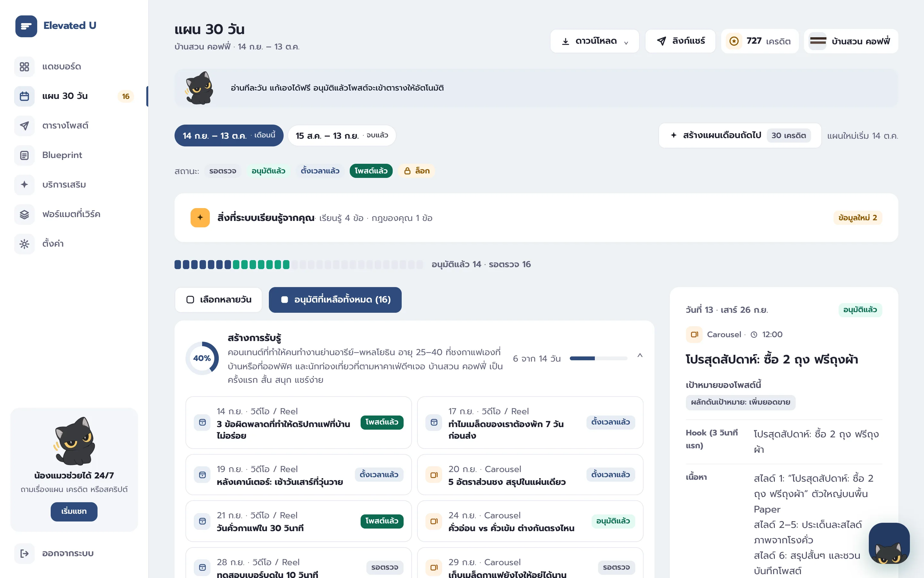Screen dimensions: 924x578
Task: Click the Elevated U logo icon
Action: (26, 26)
